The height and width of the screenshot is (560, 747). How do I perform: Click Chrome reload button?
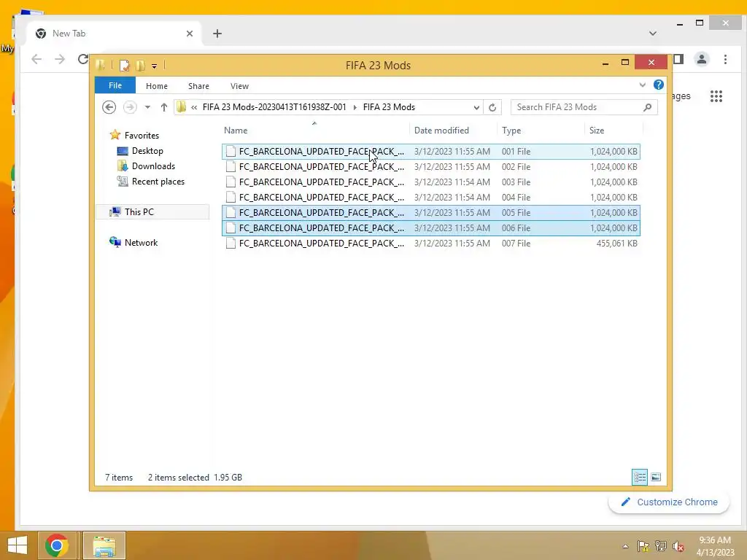pos(83,59)
